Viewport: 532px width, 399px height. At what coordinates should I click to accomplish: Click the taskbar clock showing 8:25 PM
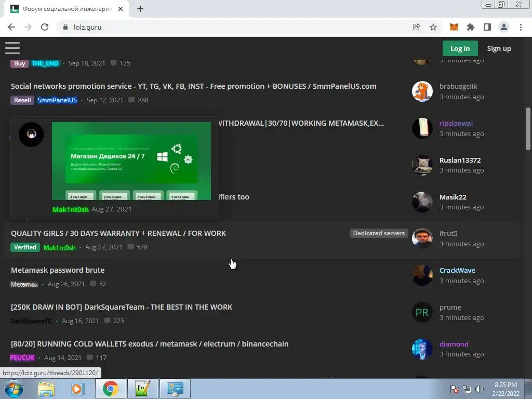pos(506,389)
